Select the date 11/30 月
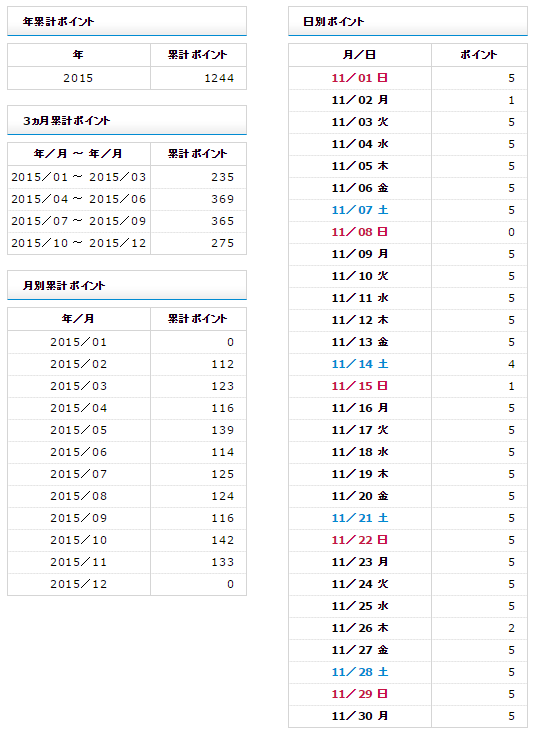This screenshot has width=533, height=733. point(360,716)
